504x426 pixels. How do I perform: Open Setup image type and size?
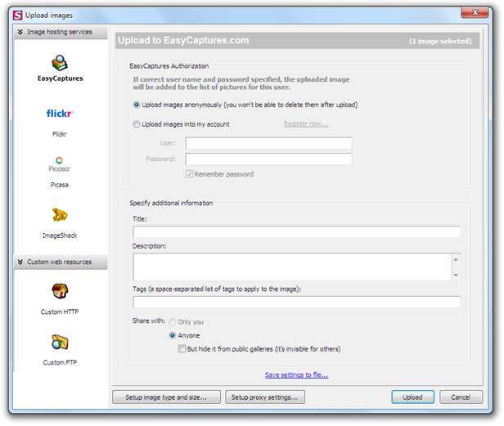click(x=167, y=397)
